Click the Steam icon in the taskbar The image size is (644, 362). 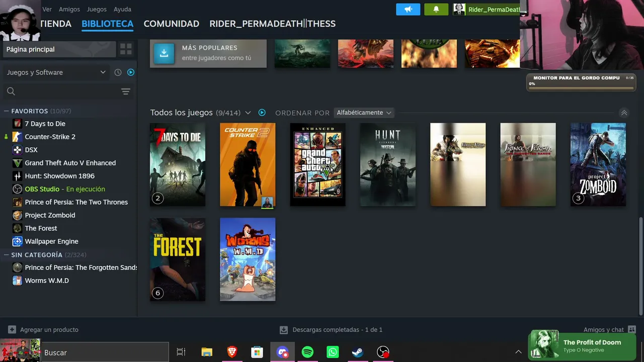[358, 352]
